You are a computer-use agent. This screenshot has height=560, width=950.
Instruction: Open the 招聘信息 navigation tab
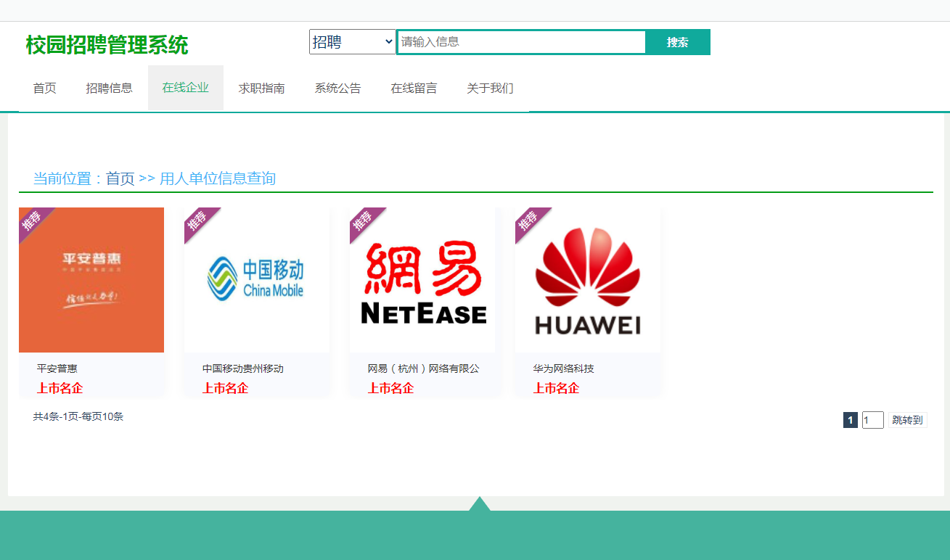(x=110, y=88)
